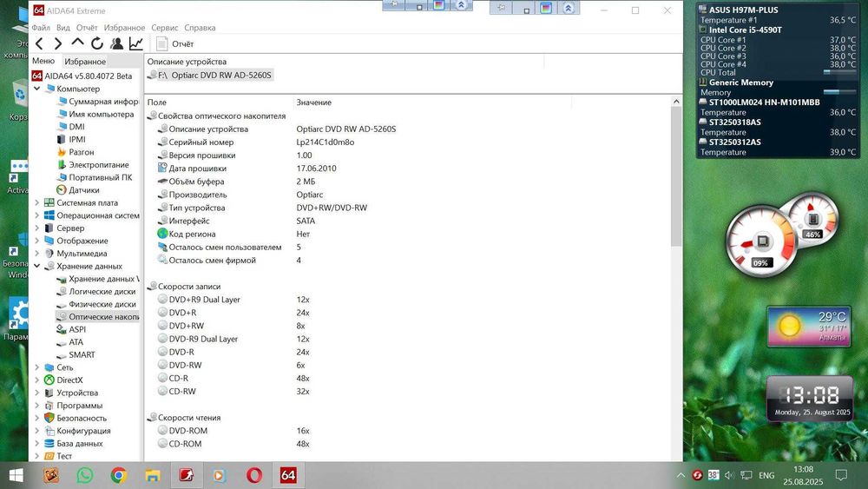Go up one level with the up arrow icon
The height and width of the screenshot is (489, 868).
point(77,43)
